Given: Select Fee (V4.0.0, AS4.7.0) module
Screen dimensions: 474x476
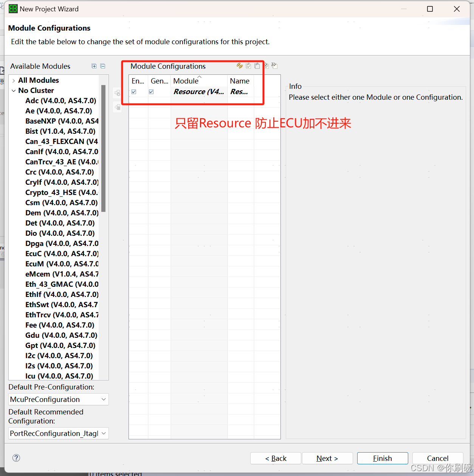Looking at the screenshot, I should 60,325.
